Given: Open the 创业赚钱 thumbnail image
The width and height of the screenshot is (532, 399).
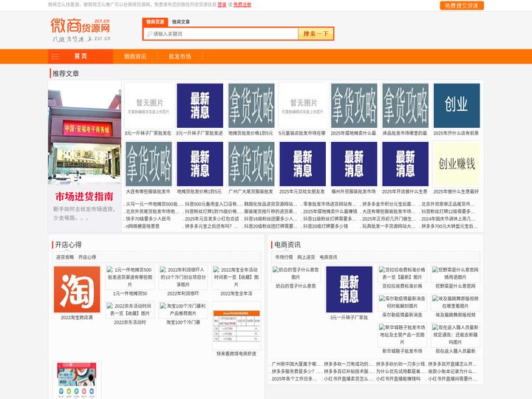Looking at the screenshot, I should [457, 164].
